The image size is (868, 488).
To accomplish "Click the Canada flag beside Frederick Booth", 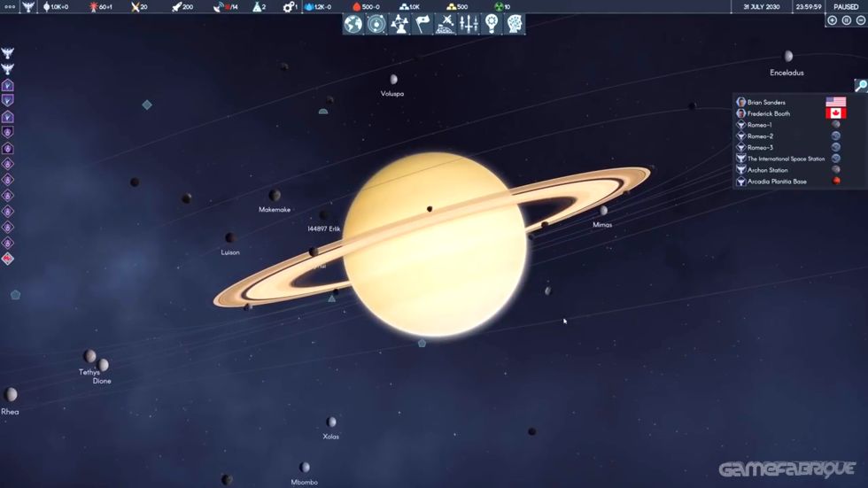I will tap(836, 113).
